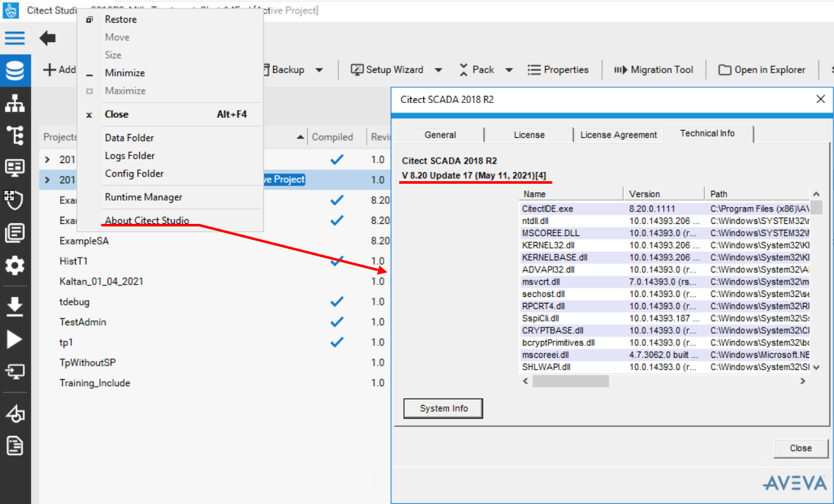Choose Restore from the window menu
This screenshot has height=504, width=834.
170,19
